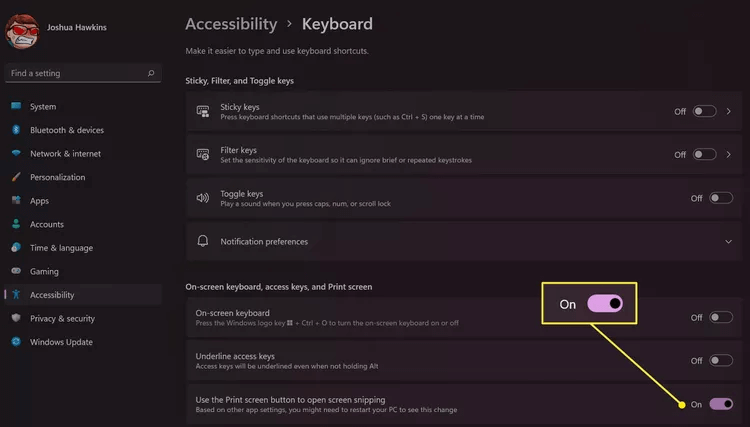Click the Sticky keys keyboard icon
This screenshot has height=427, width=750.
pos(203,111)
